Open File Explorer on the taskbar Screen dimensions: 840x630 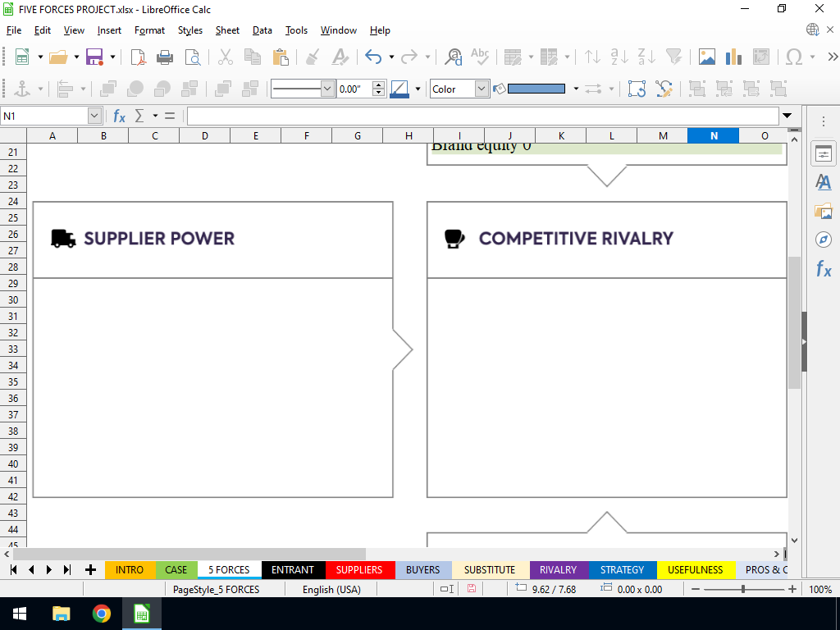pos(61,614)
